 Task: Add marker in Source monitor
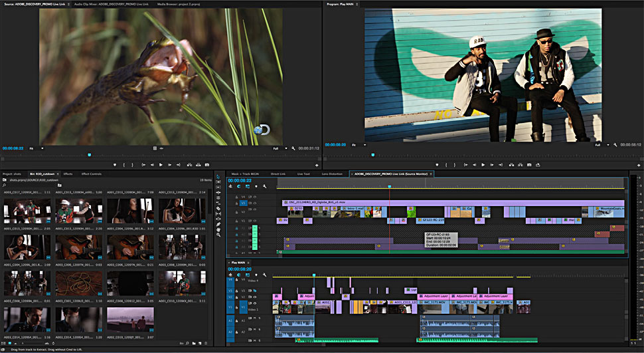point(115,165)
